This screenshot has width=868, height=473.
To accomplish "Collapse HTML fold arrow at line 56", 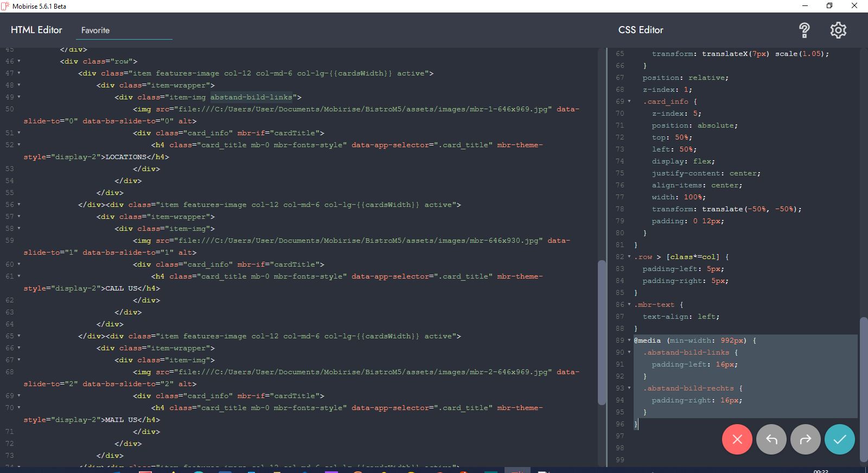I will pyautogui.click(x=19, y=205).
